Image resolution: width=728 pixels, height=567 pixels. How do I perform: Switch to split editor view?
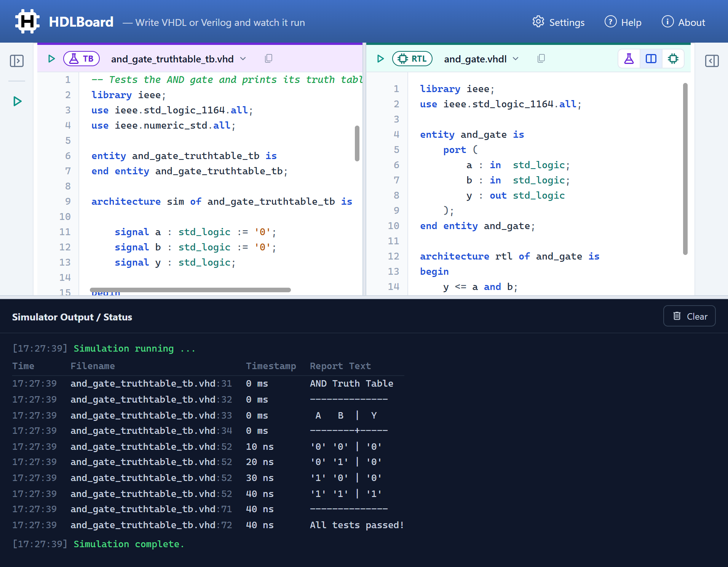point(651,59)
